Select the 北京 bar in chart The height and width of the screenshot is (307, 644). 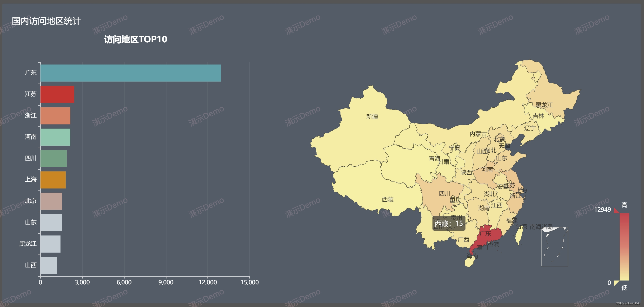coord(51,201)
